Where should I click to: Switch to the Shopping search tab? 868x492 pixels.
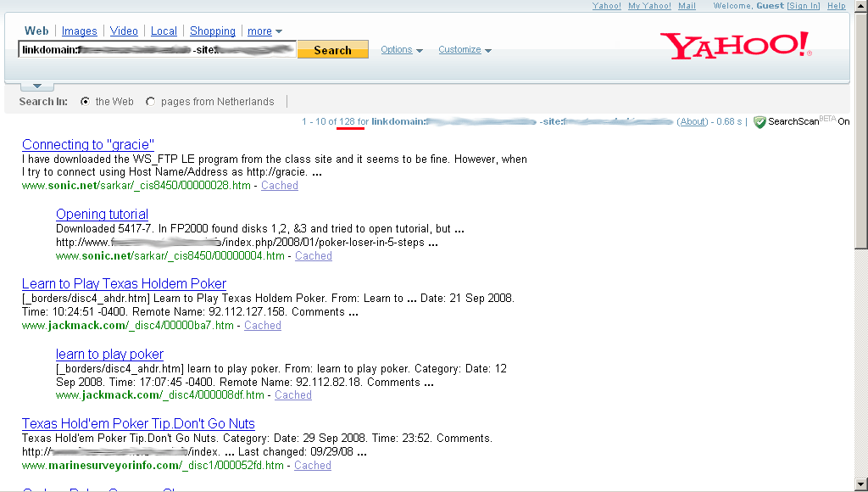click(213, 31)
